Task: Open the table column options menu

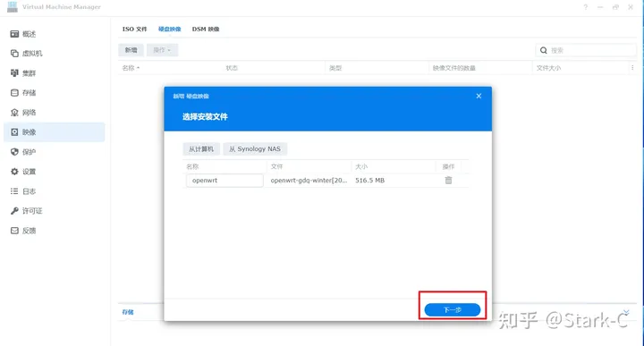Action: coord(632,68)
